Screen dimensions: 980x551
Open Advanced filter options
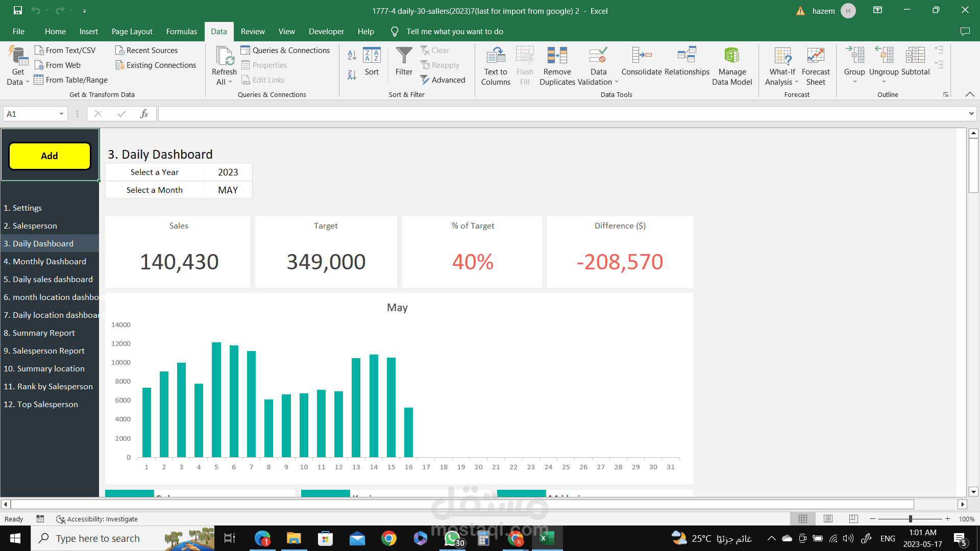coord(443,80)
